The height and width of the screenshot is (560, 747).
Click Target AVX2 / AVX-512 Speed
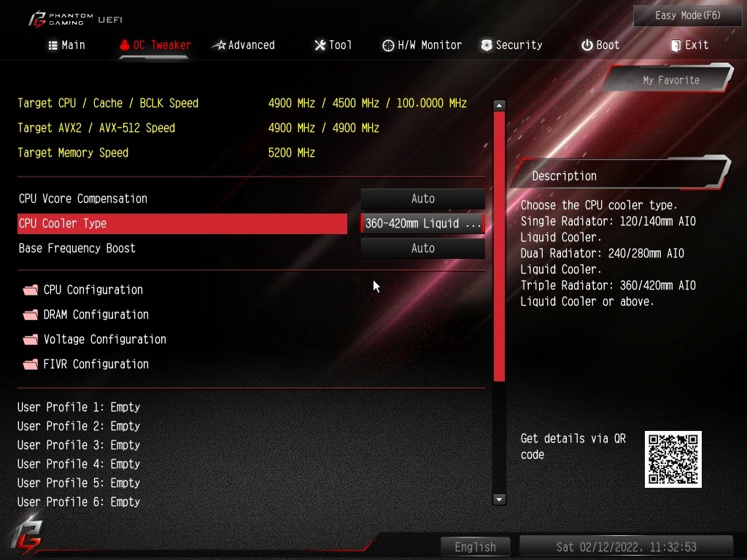tap(96, 128)
